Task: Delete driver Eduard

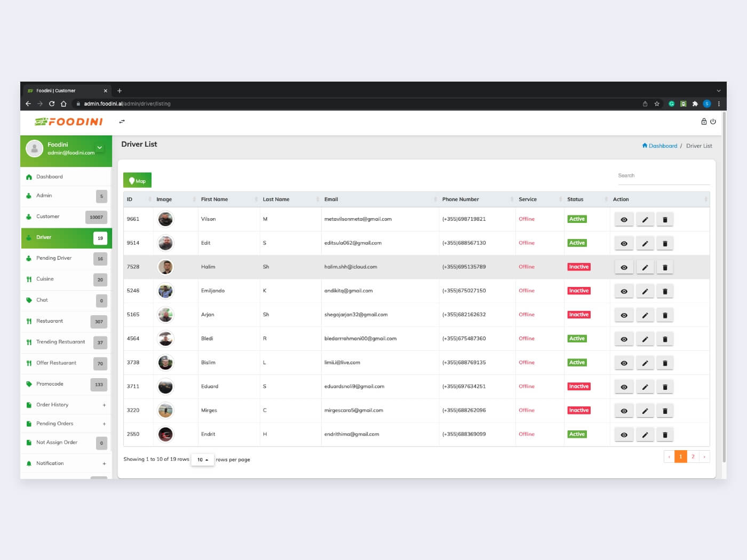Action: [x=665, y=387]
